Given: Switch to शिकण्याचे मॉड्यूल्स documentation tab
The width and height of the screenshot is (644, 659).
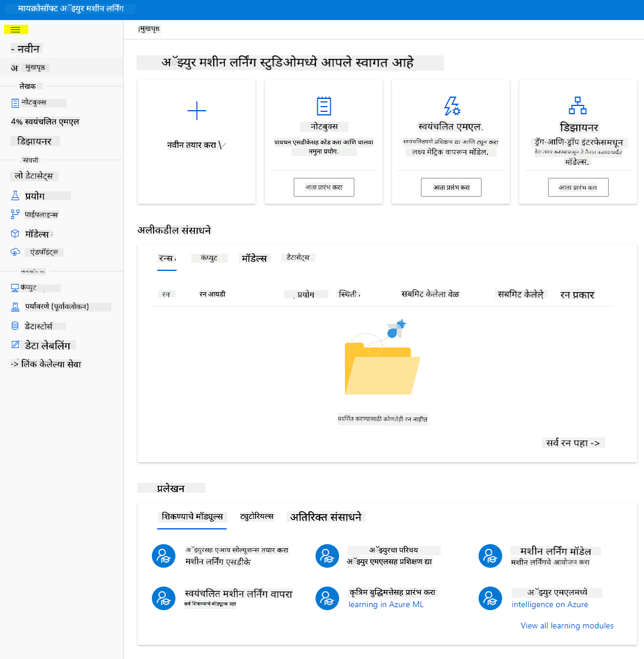Looking at the screenshot, I should click(192, 516).
